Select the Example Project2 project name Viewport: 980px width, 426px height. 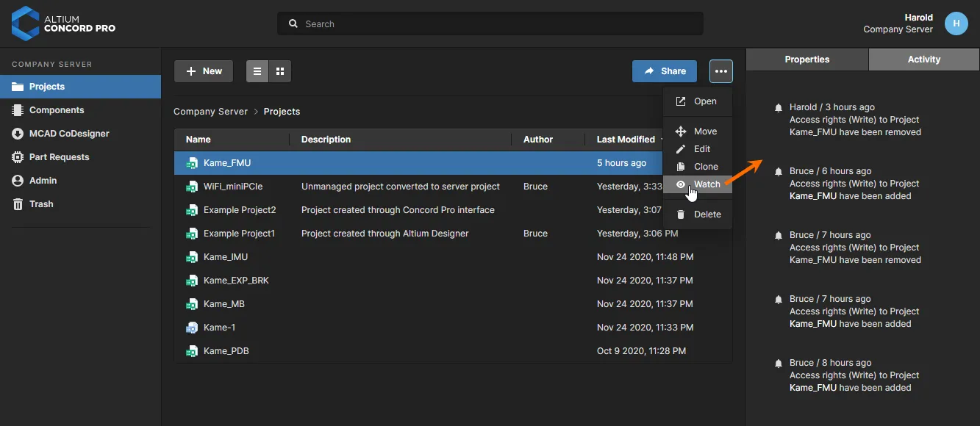240,210
